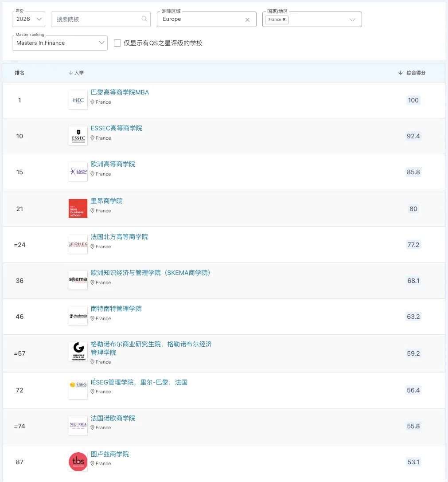This screenshot has height=482, width=448.
Task: Clear the Europe region selection
Action: (247, 20)
